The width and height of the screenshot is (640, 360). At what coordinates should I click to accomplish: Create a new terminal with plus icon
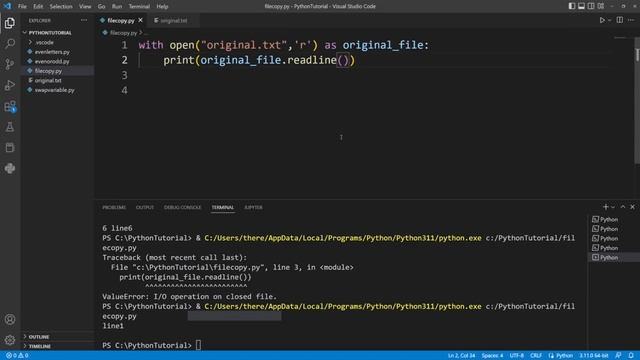(x=606, y=207)
